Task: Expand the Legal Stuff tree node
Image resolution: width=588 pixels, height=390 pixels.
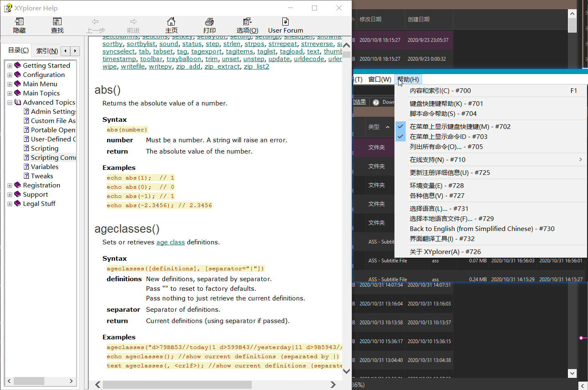Action: click(10, 204)
